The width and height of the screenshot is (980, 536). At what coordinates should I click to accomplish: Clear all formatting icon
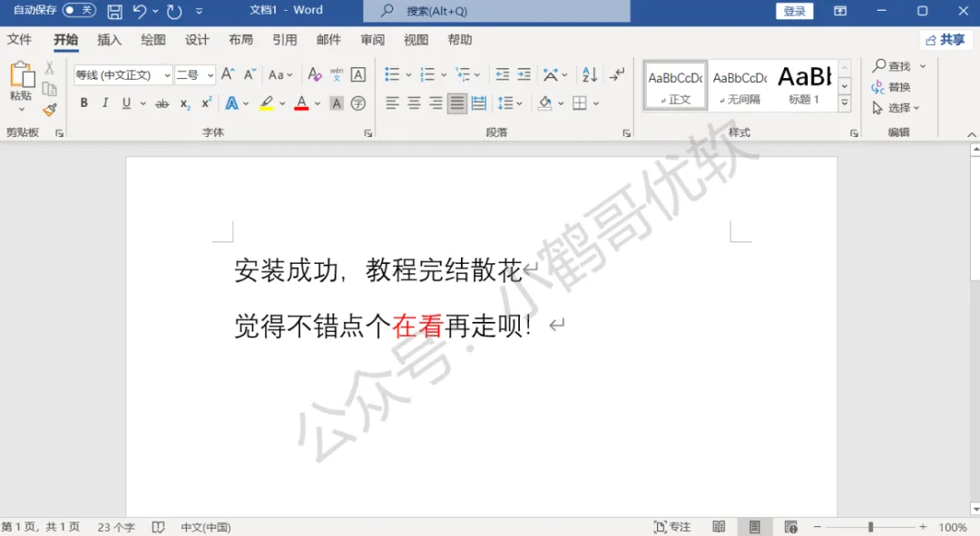coord(314,74)
